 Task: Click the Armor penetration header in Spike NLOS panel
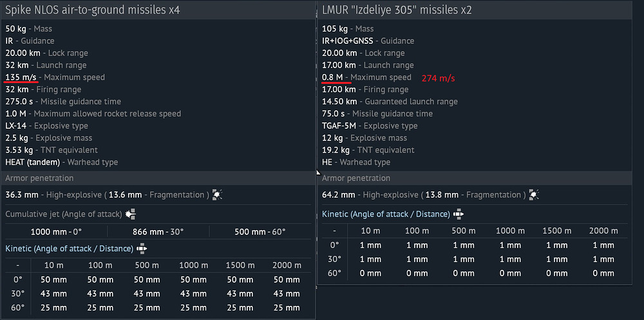(x=39, y=178)
